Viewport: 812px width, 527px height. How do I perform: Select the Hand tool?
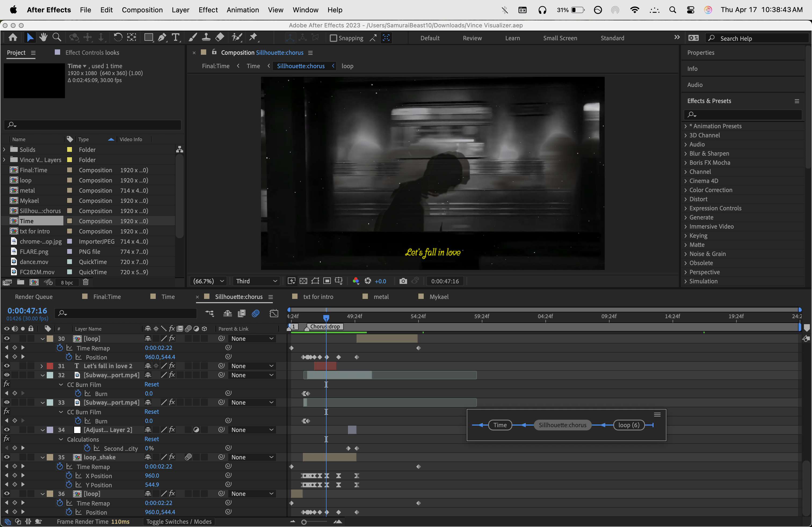(43, 38)
